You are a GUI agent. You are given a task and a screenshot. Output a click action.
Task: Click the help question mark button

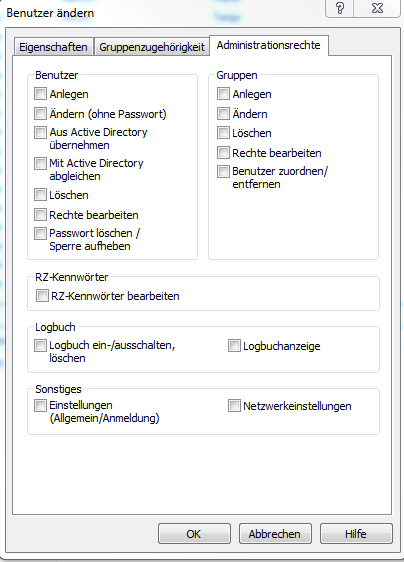pyautogui.click(x=339, y=8)
